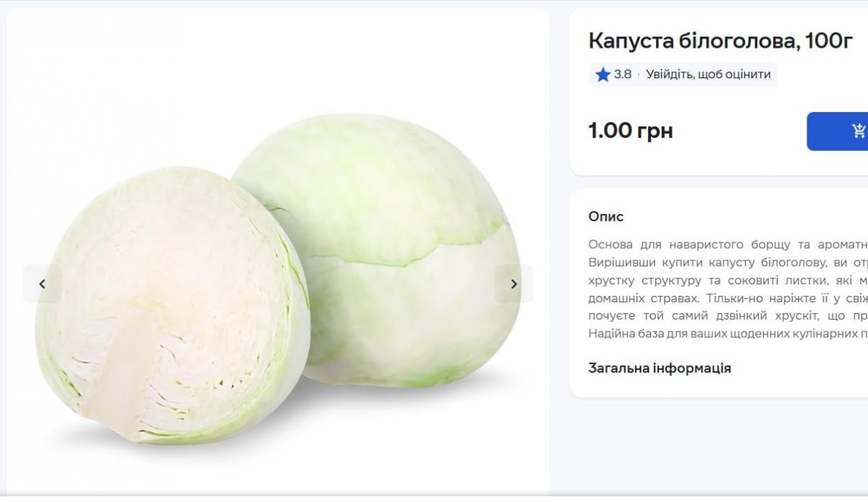This screenshot has width=868, height=502.
Task: Advance to the next product photo
Action: [514, 284]
